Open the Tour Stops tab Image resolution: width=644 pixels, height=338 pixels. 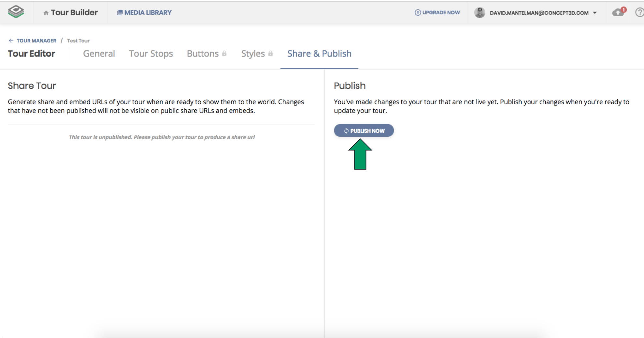click(x=151, y=54)
